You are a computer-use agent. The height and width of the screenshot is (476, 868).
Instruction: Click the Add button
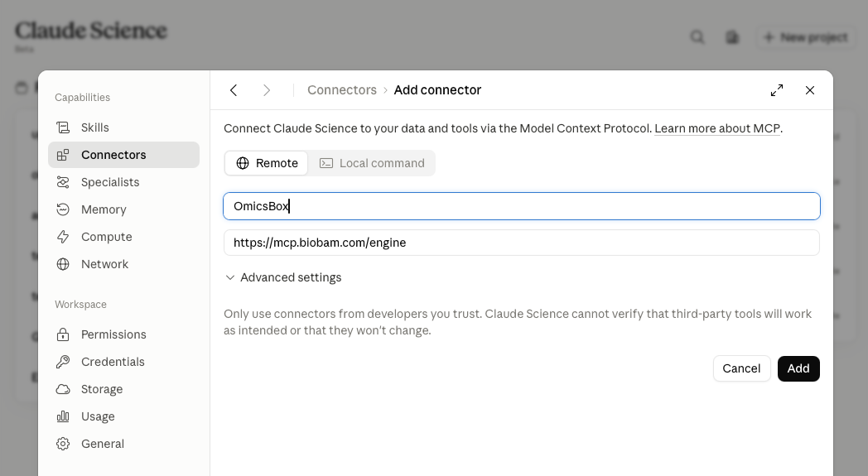pos(798,368)
